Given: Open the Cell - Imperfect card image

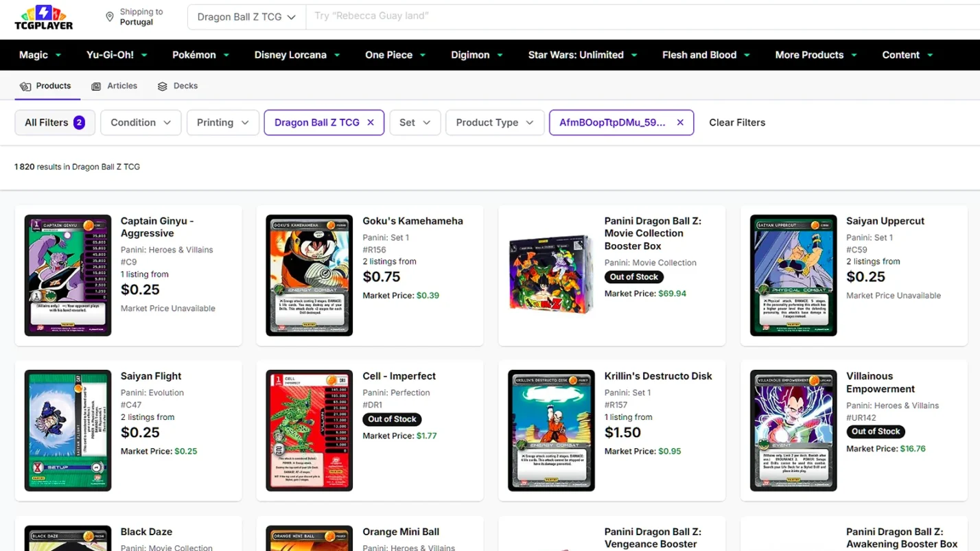Looking at the screenshot, I should 310,431.
